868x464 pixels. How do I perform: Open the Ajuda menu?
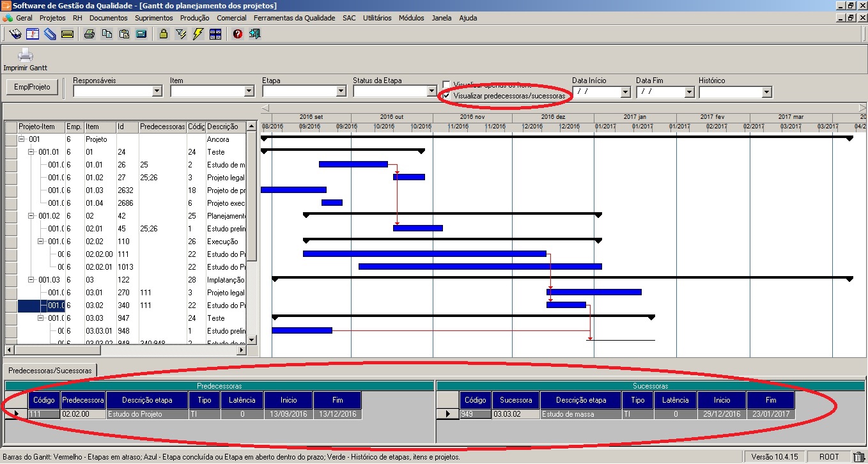click(468, 18)
